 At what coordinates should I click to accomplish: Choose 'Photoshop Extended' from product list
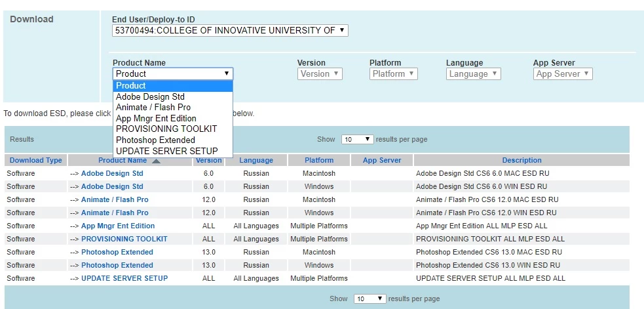tap(173, 140)
